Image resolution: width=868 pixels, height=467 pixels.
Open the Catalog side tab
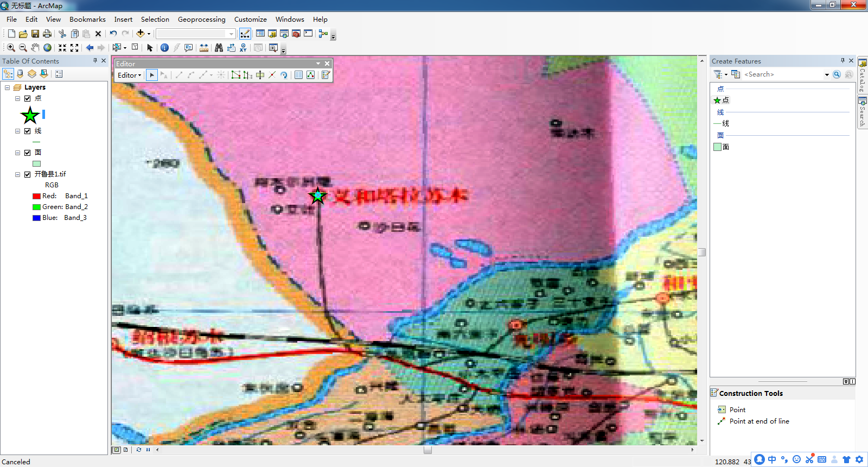[862, 76]
